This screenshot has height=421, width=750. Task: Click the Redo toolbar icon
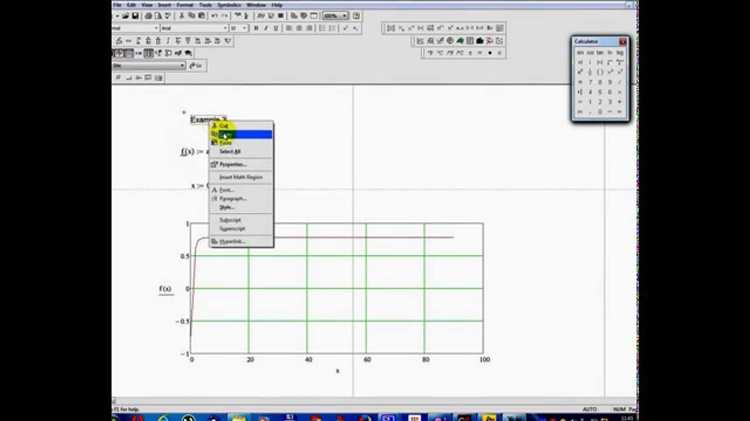[x=225, y=16]
